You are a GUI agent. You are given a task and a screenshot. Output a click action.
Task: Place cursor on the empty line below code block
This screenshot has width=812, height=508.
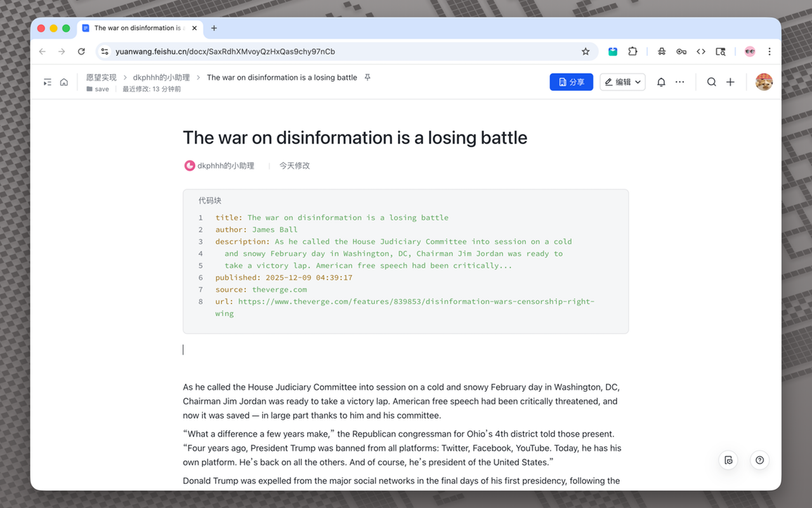tap(405, 350)
